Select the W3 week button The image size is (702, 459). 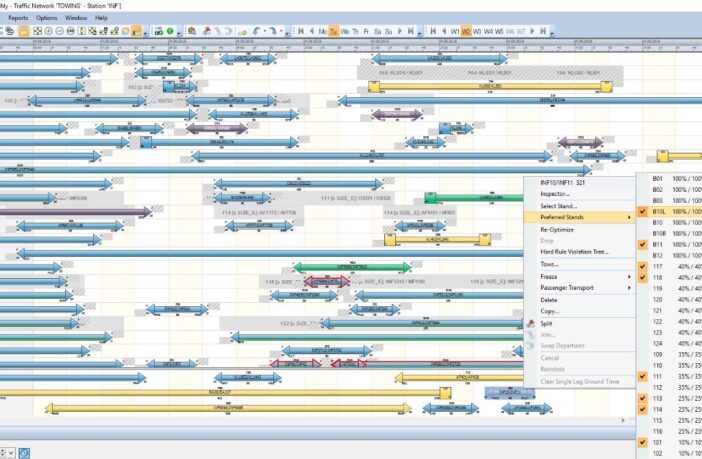pyautogui.click(x=477, y=31)
